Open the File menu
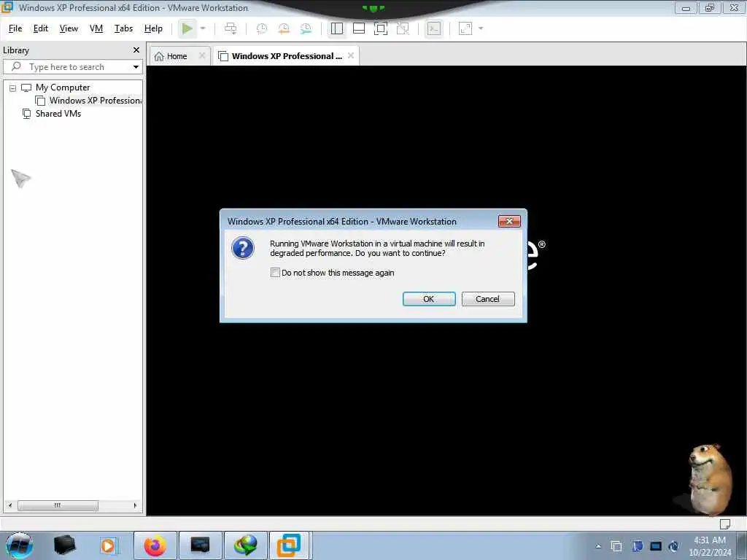Viewport: 747px width, 560px height. pyautogui.click(x=15, y=28)
